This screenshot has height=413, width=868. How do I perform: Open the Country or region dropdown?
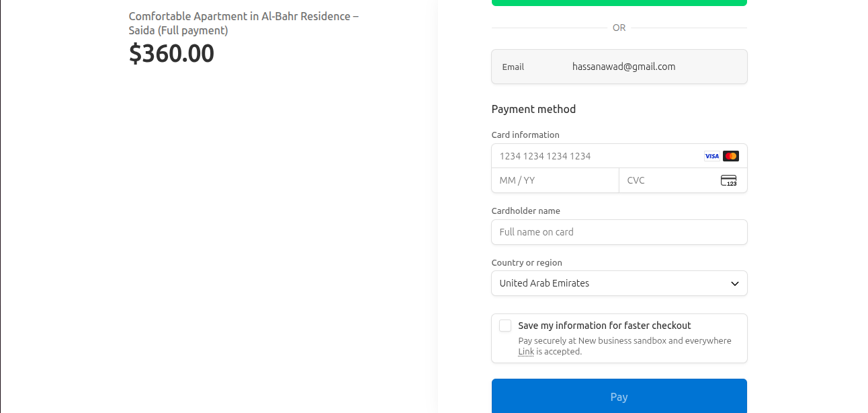tap(619, 283)
